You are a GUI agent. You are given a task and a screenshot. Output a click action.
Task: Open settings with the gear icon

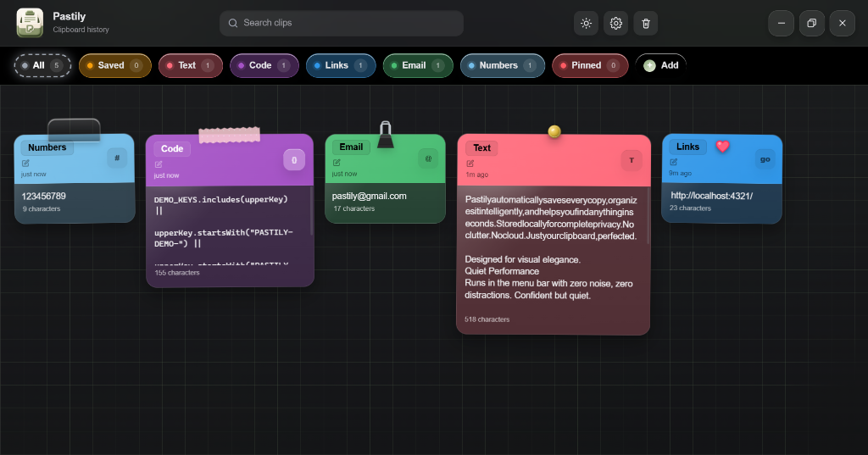pyautogui.click(x=615, y=23)
